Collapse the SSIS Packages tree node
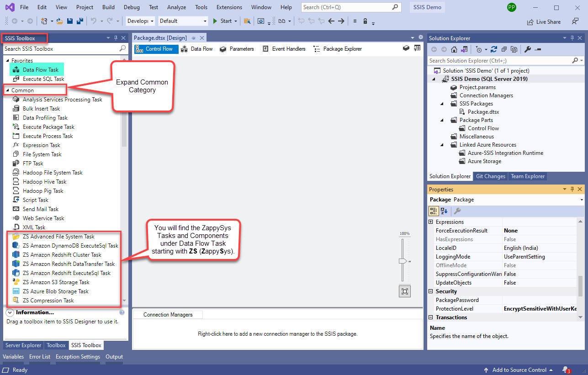 [x=441, y=103]
